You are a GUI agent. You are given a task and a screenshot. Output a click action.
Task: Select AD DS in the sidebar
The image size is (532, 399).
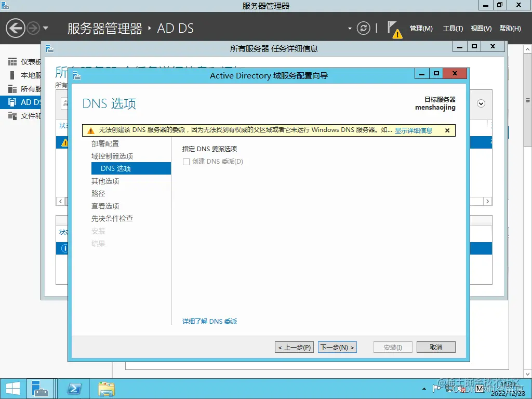click(x=20, y=102)
